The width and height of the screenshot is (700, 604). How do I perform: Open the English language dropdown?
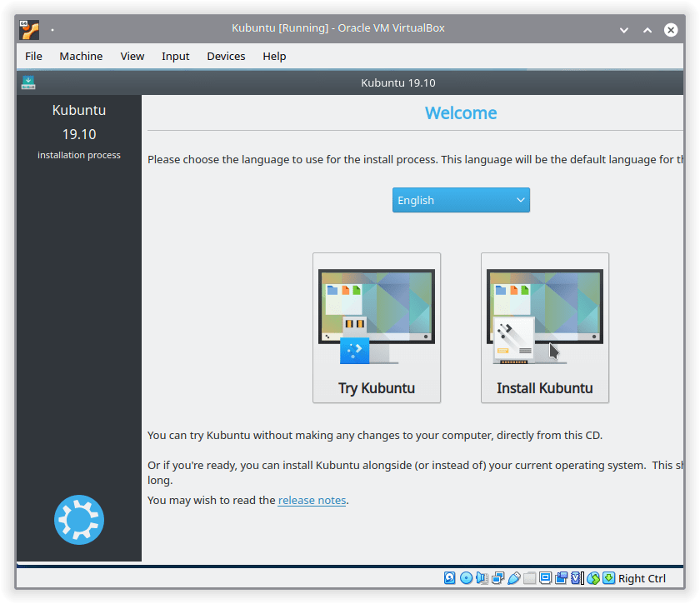pos(461,200)
